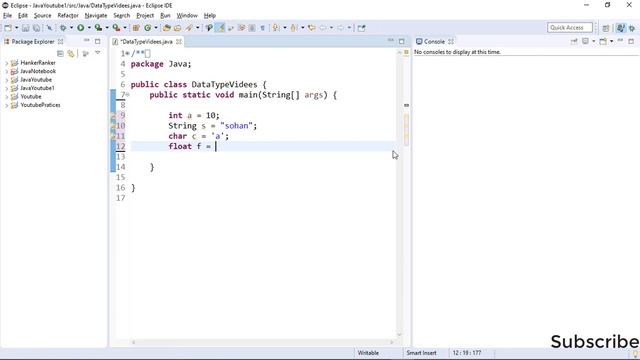Click the Open Type icon

tap(167, 28)
